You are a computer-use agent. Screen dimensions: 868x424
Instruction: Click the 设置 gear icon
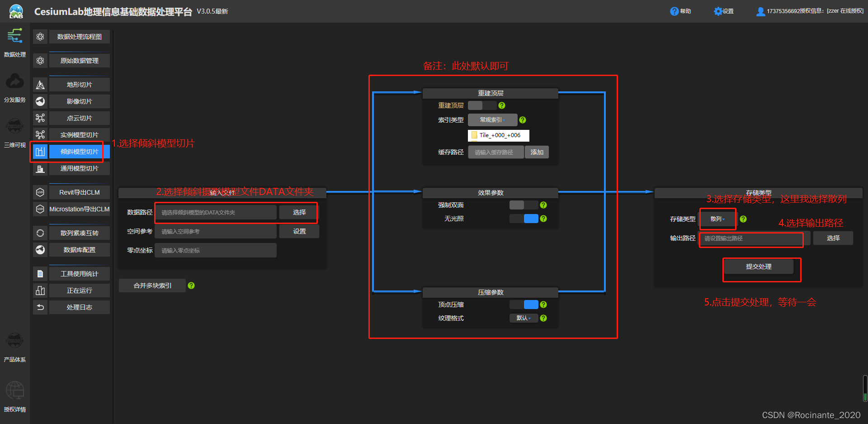718,11
